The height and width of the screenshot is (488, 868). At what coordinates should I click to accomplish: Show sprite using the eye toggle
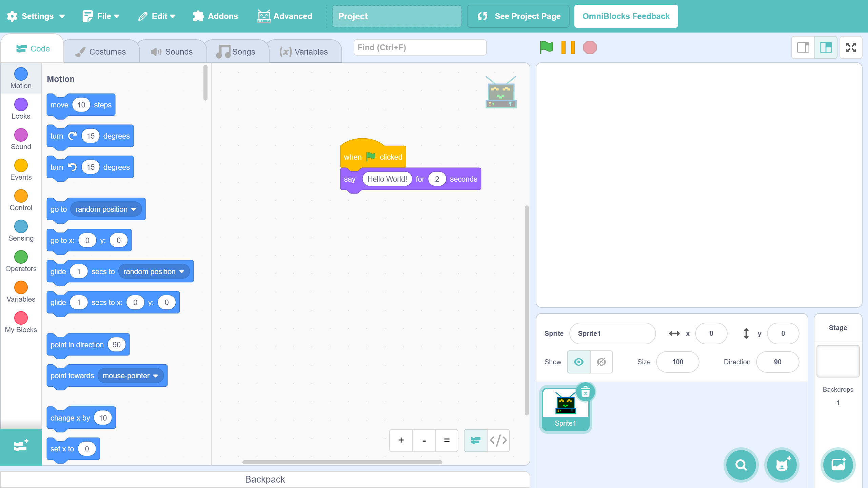578,362
